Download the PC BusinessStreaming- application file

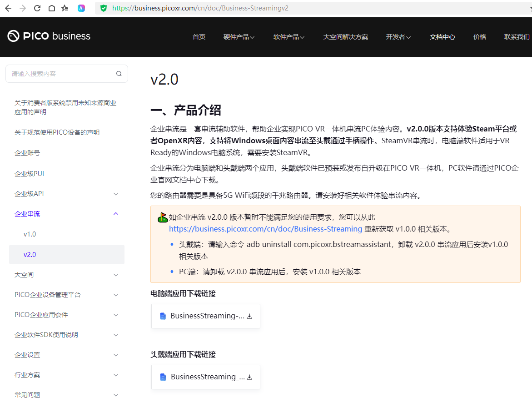click(206, 316)
